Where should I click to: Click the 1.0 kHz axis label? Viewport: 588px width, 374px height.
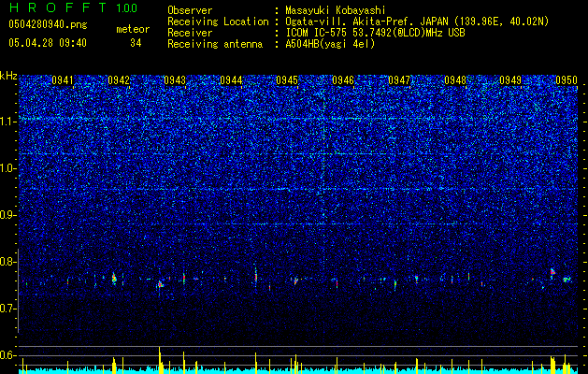[x=7, y=168]
